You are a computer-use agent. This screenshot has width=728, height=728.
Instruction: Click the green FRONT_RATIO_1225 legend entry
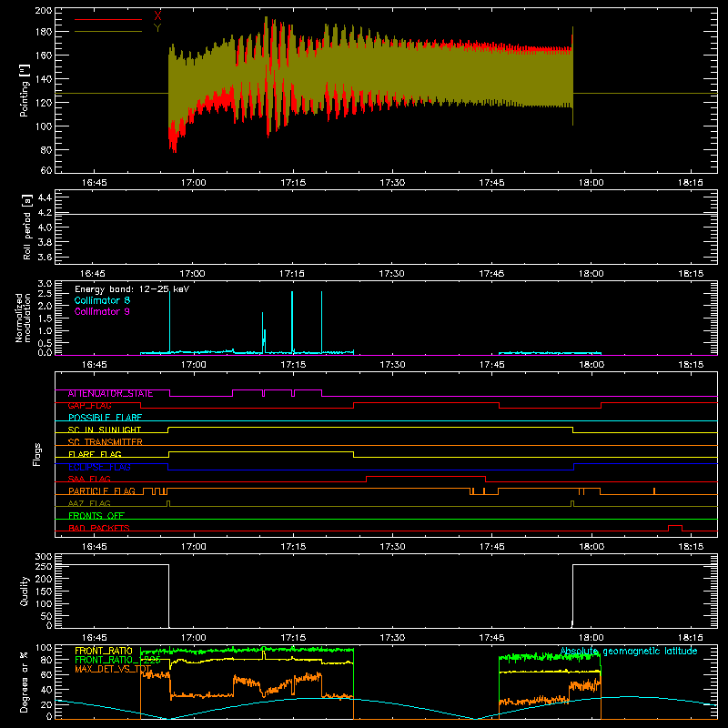click(x=117, y=660)
